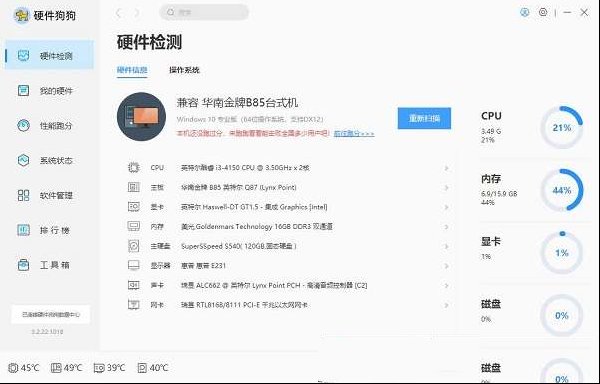Click the 排行榜 chart icon
The image size is (600, 384).
pyautogui.click(x=23, y=230)
